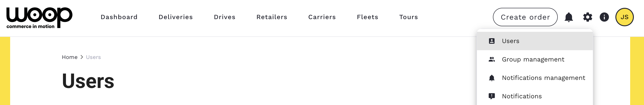644x105 pixels.
Task: Open the notifications bell icon
Action: pos(569,17)
